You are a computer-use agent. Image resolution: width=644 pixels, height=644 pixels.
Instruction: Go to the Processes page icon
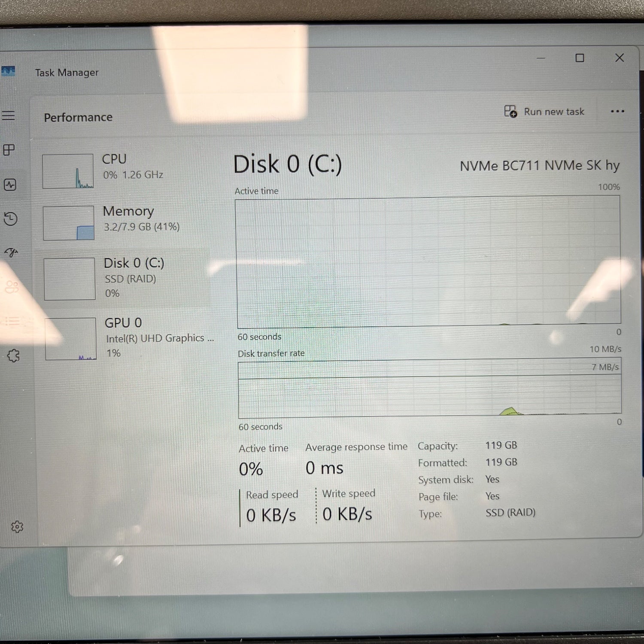click(9, 150)
